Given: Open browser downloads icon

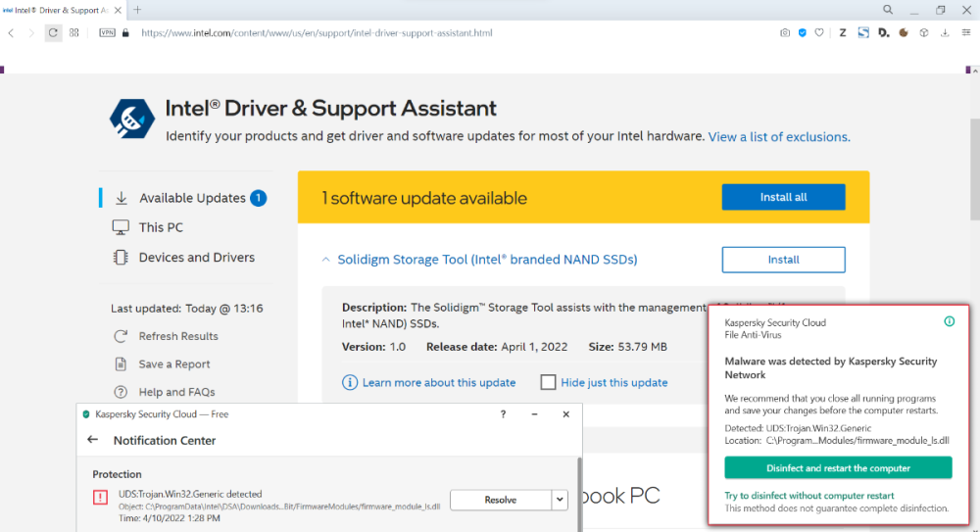Looking at the screenshot, I should (945, 33).
